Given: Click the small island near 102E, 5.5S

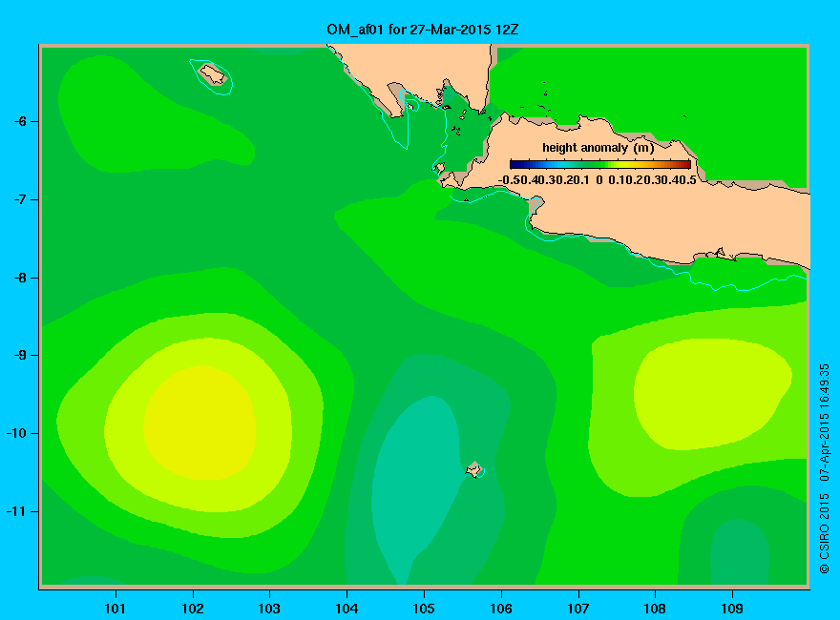Looking at the screenshot, I should point(213,74).
